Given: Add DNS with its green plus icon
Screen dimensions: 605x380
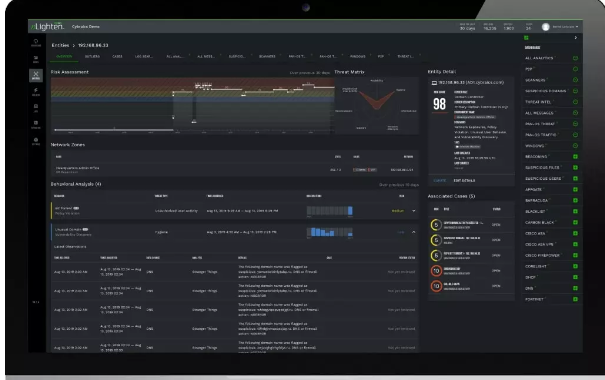Looking at the screenshot, I should 575,288.
